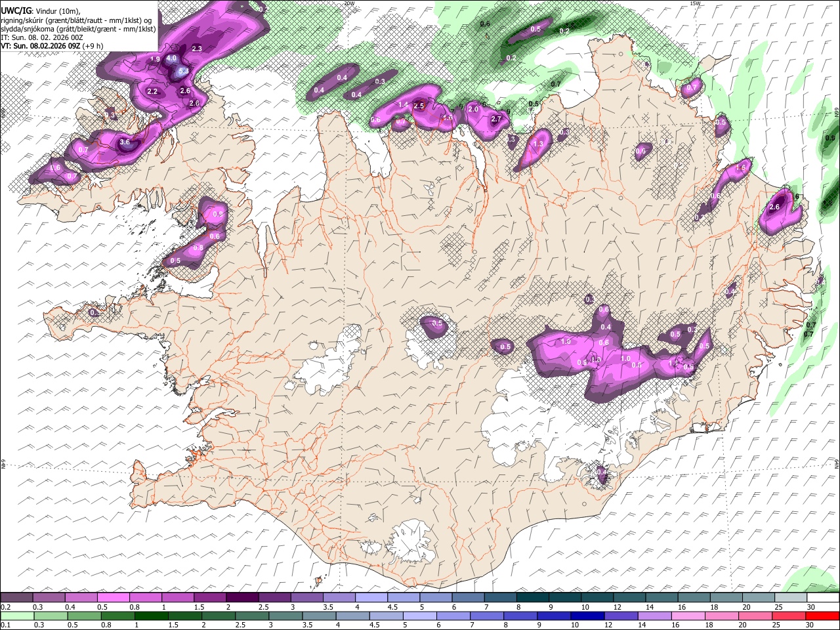Click the 4.0 precipitation value on map
This screenshot has height=630, width=840.
click(x=171, y=58)
